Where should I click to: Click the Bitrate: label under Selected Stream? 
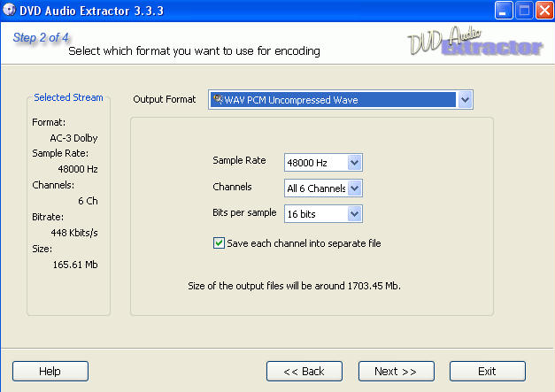click(x=48, y=217)
